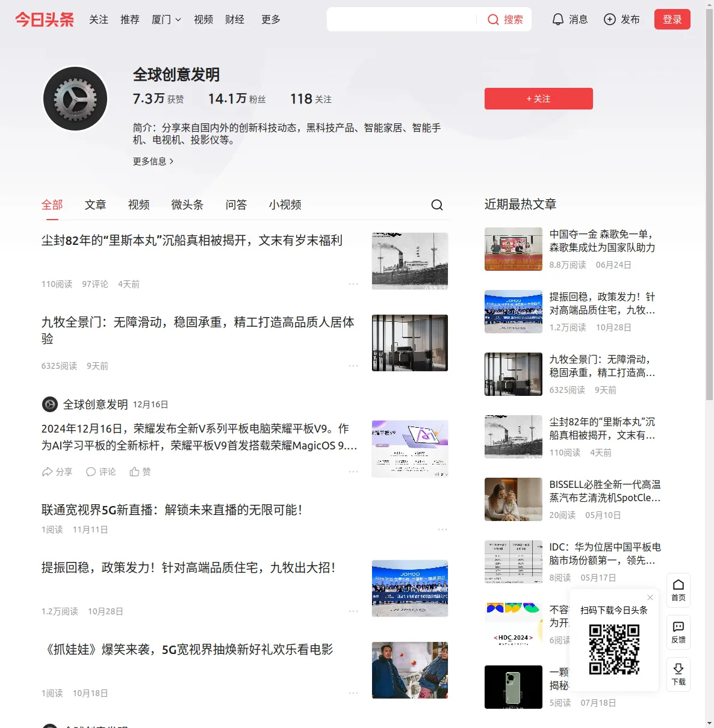Open more options for 里斯本丸 article
The height and width of the screenshot is (728, 714).
353,284
